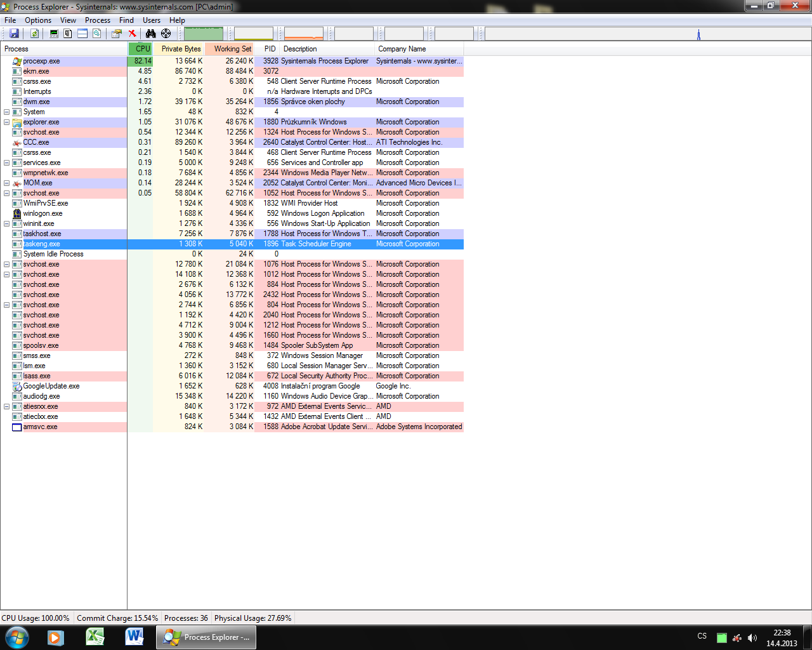Click the armsvc.exe process icon

tap(17, 427)
